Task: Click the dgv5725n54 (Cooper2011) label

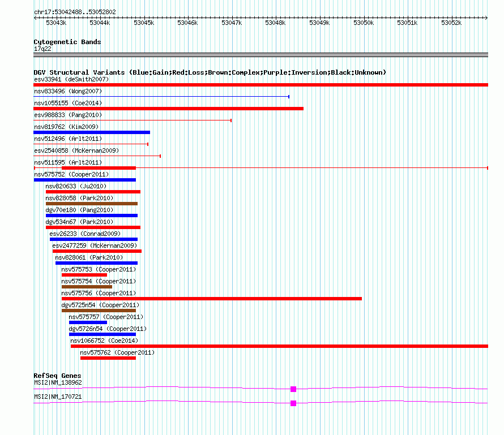Action: 100,305
